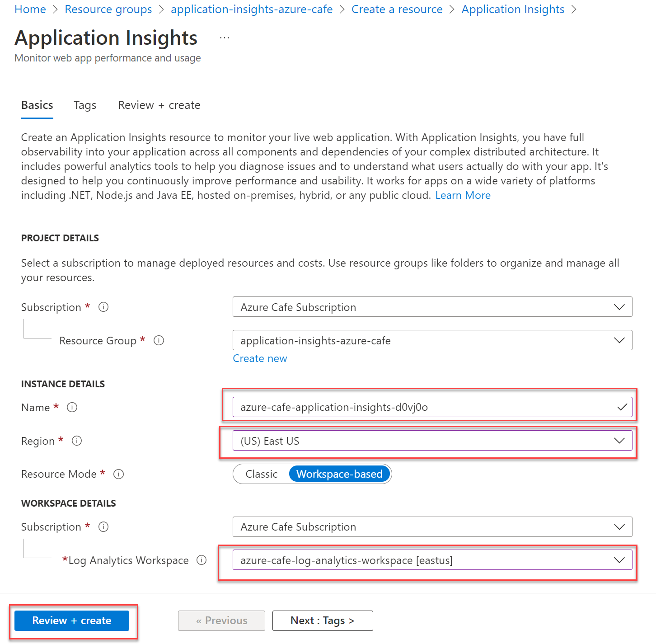Click the Resource Group info icon
Viewport: 656px width, 644px height.
coord(159,340)
